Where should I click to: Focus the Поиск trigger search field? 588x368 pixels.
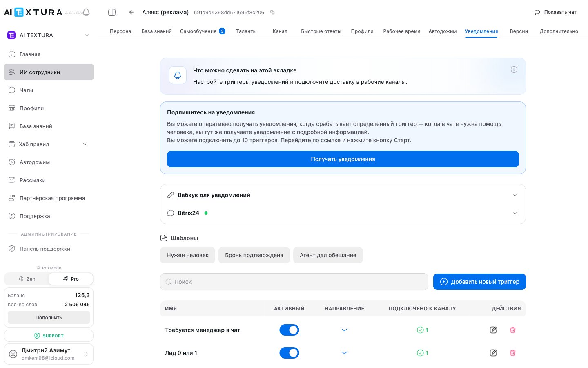pos(294,282)
